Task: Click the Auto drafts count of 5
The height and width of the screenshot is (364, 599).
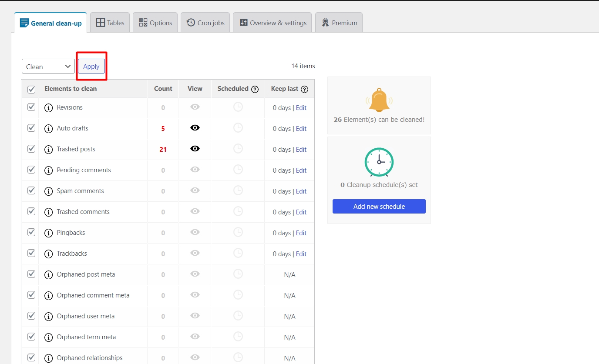Action: (163, 129)
